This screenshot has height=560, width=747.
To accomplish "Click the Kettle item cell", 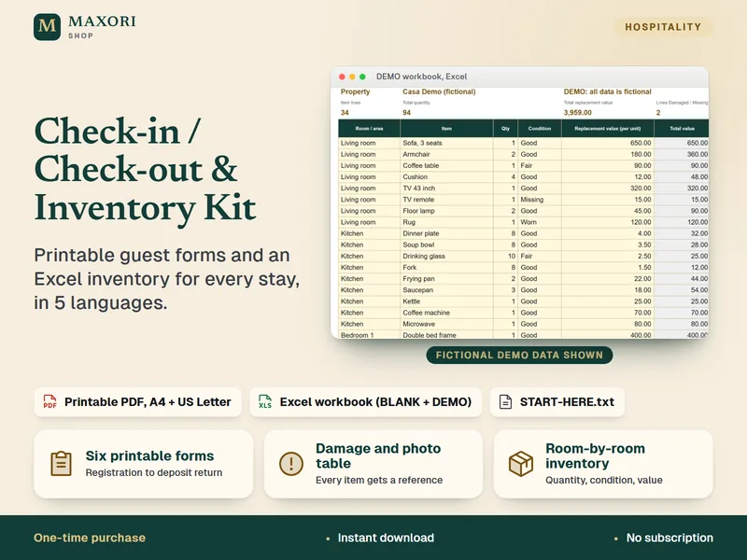I will coord(446,301).
